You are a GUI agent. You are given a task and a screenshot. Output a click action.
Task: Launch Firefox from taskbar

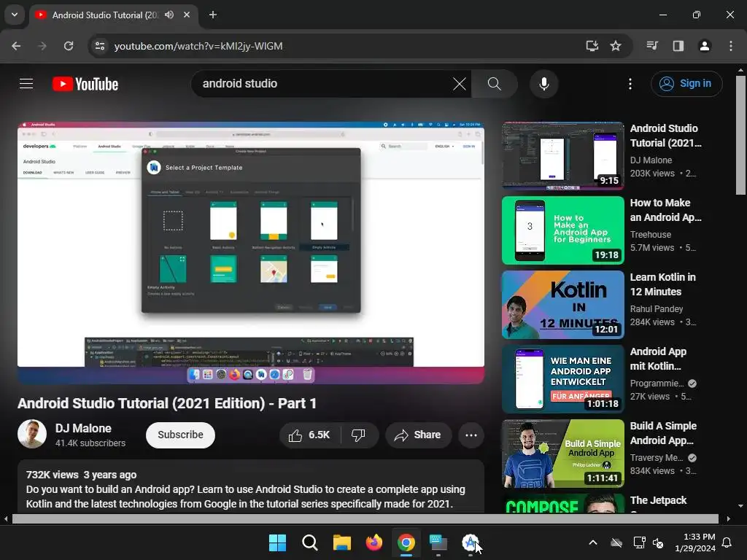374,542
